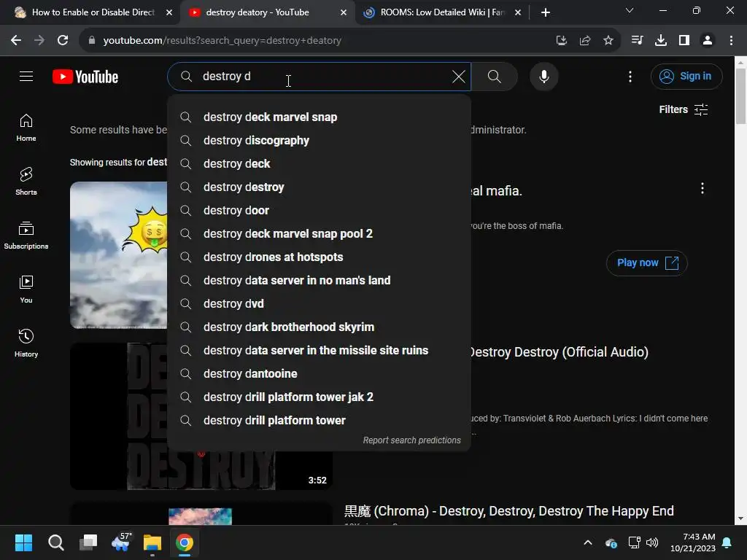Image resolution: width=747 pixels, height=560 pixels.
Task: Reload the page
Action: [63, 41]
